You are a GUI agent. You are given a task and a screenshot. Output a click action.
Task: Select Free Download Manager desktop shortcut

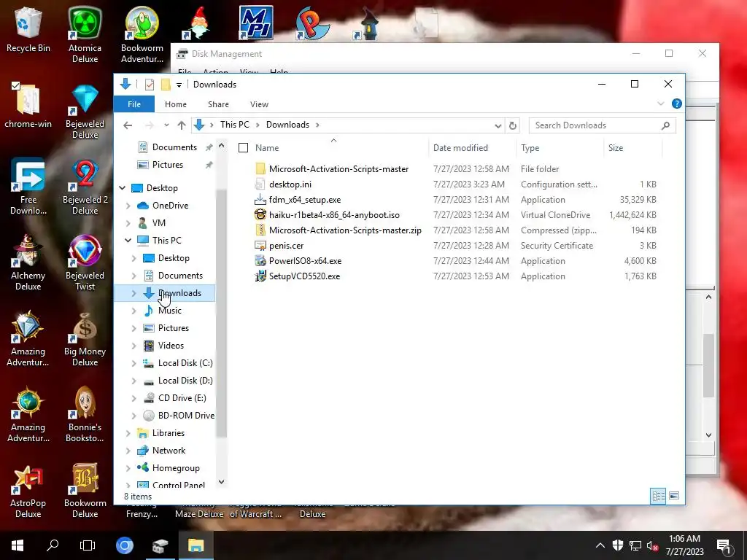(x=28, y=187)
